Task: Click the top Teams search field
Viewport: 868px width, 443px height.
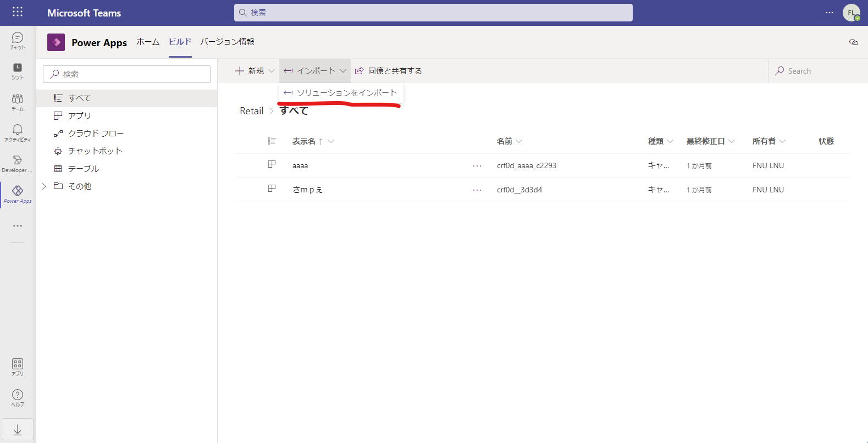Action: tap(433, 13)
